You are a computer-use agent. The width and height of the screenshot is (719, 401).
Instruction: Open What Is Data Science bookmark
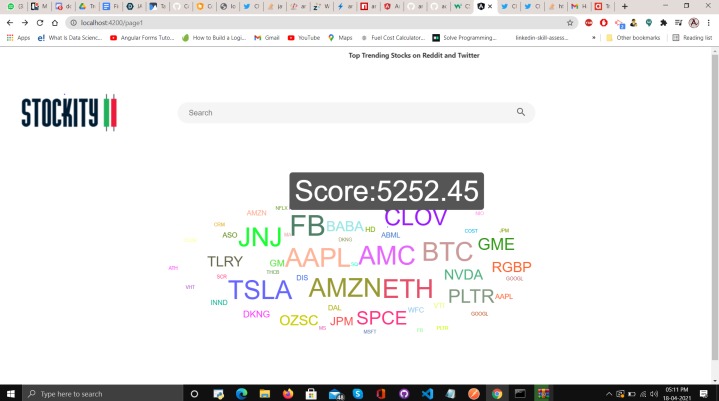(x=70, y=38)
